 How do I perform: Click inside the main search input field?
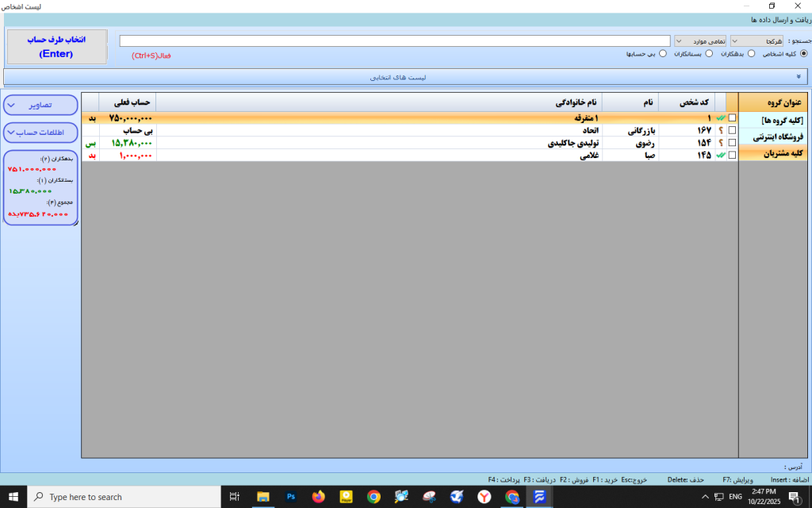[x=396, y=40]
